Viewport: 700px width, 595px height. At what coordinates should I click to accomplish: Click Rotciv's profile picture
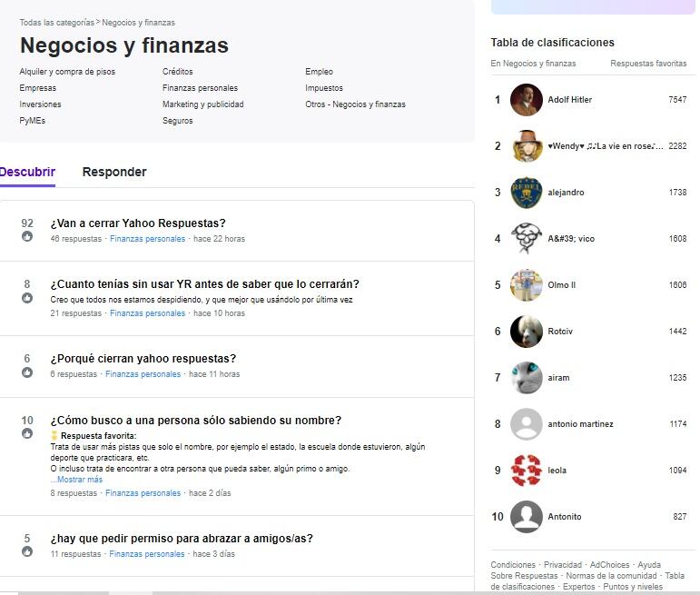[527, 332]
